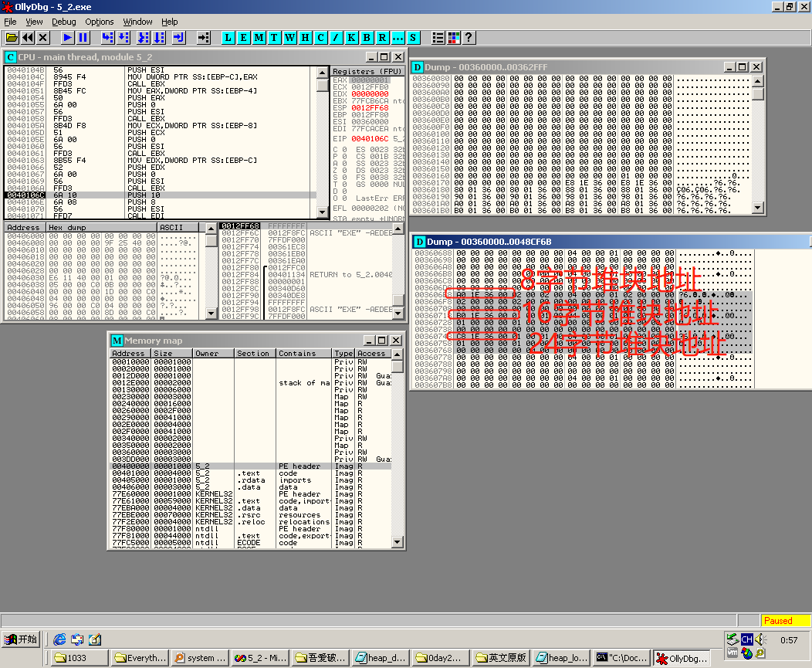Screen dimensions: 812x668
Task: Show Windows with the W button
Action: [289, 37]
